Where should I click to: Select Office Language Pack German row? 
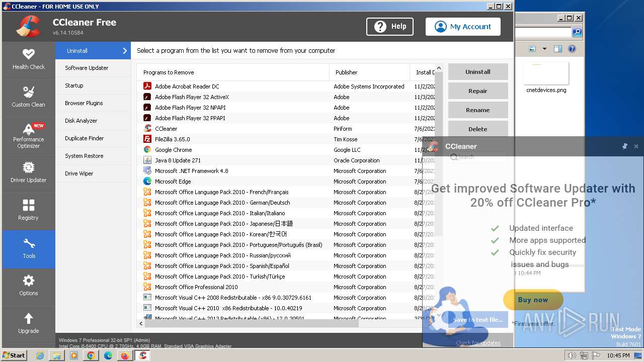pyautogui.click(x=287, y=203)
